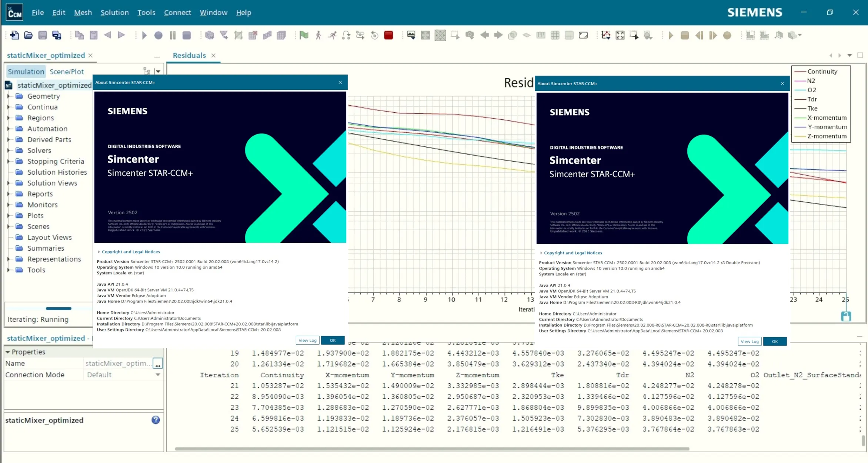Close the left About Simcenter STAR-CCM+ dialog

tap(340, 82)
